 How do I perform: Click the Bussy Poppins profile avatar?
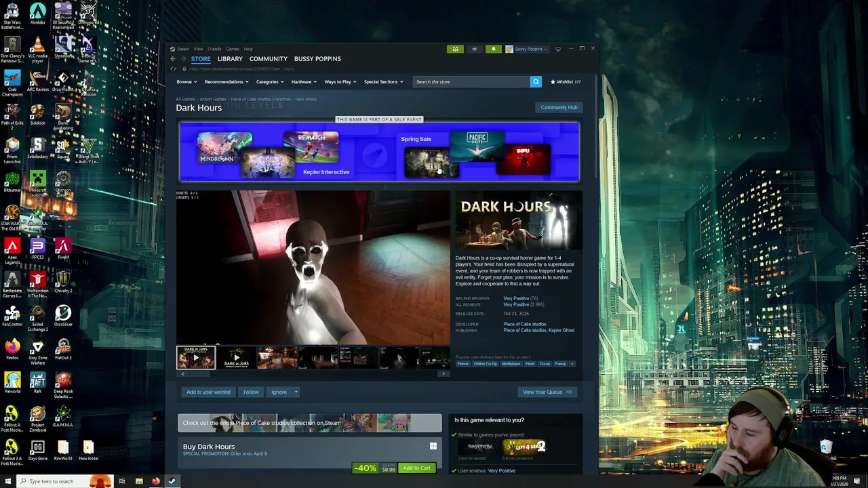509,49
